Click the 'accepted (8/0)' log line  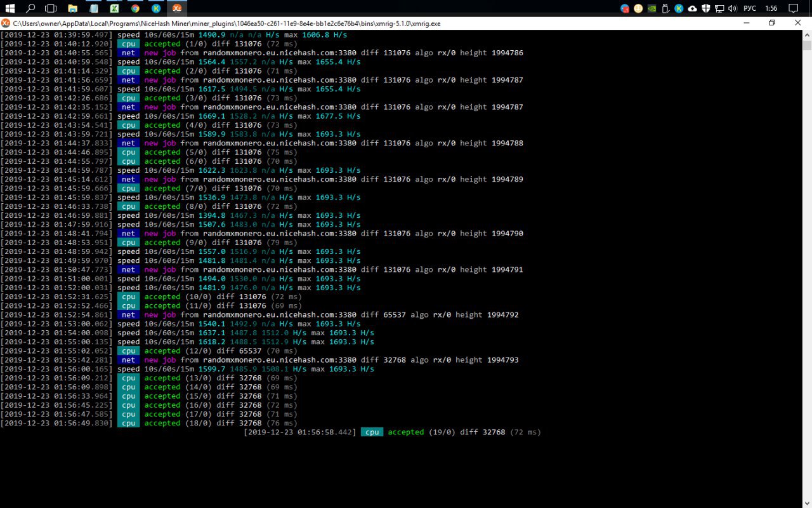click(148, 206)
